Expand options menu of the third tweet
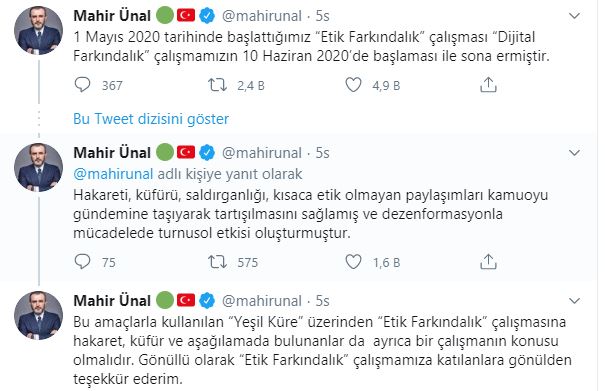The image size is (605, 391). pos(575,301)
